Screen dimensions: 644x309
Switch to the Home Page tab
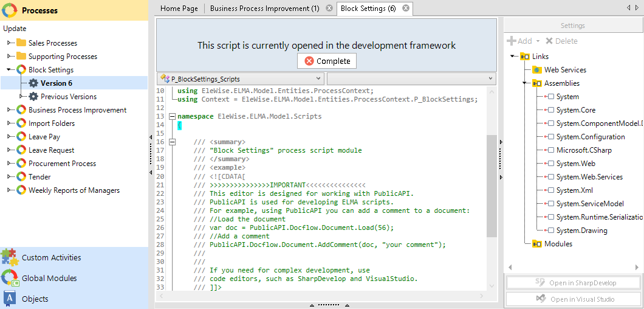[179, 9]
